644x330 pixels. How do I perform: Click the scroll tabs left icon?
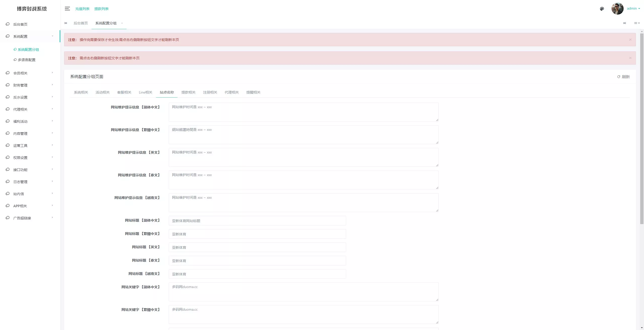(66, 23)
